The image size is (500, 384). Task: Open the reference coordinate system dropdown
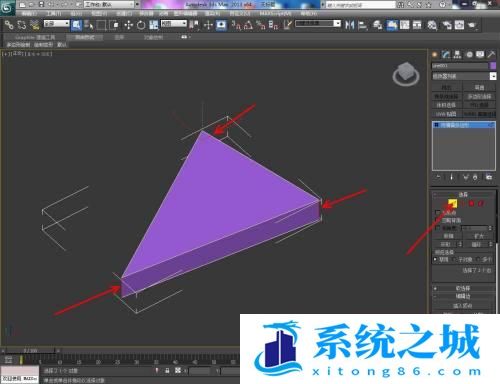tap(174, 24)
